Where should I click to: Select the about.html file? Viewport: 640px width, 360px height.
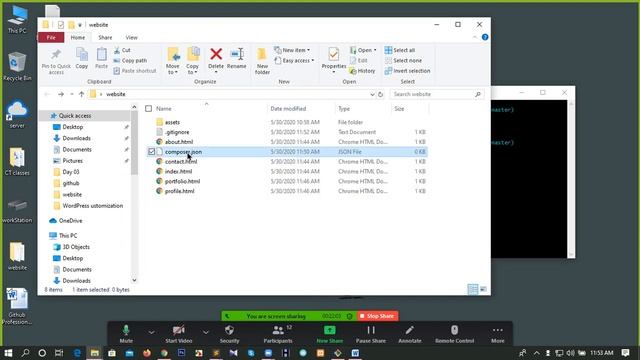(179, 142)
